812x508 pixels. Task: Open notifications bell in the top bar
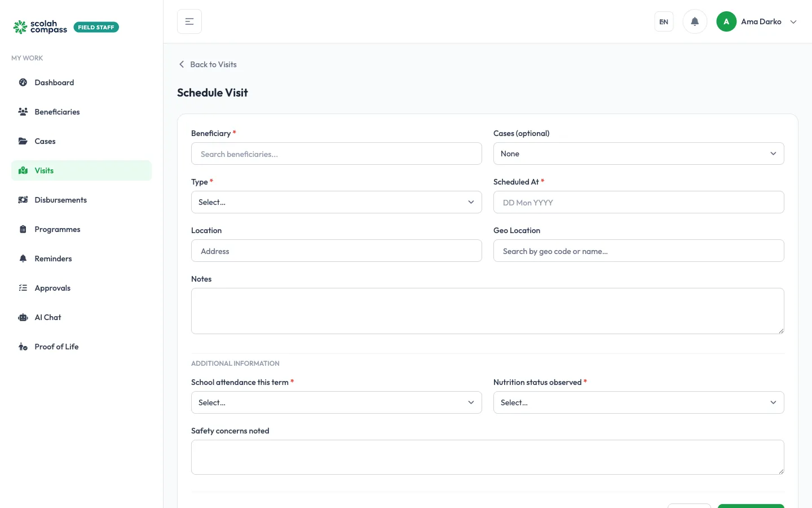[x=695, y=21]
